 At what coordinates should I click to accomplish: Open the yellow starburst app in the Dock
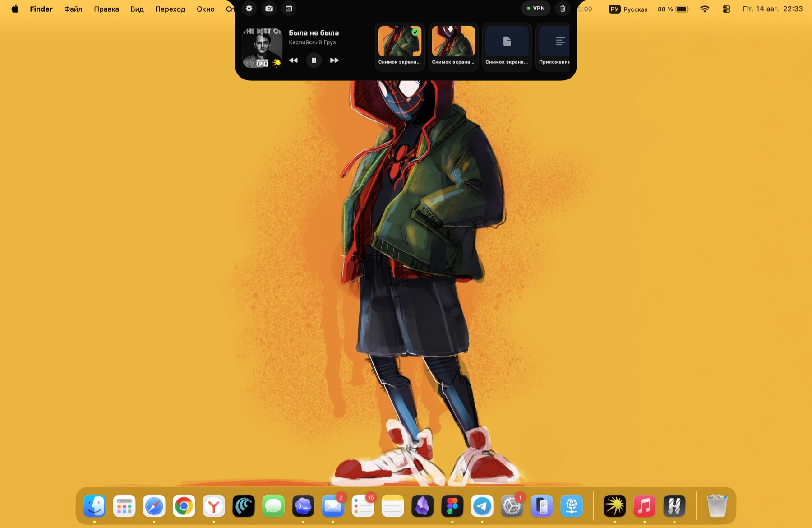(x=614, y=506)
